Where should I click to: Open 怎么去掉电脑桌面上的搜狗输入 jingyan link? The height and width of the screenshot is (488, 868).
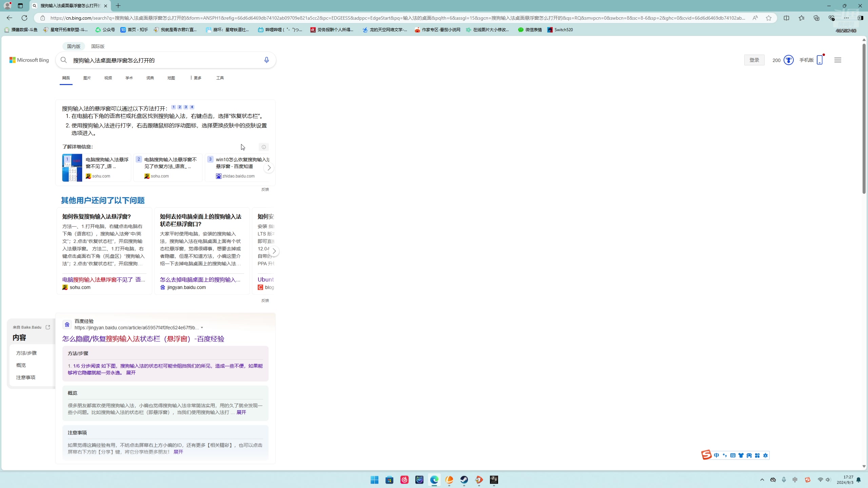point(200,280)
